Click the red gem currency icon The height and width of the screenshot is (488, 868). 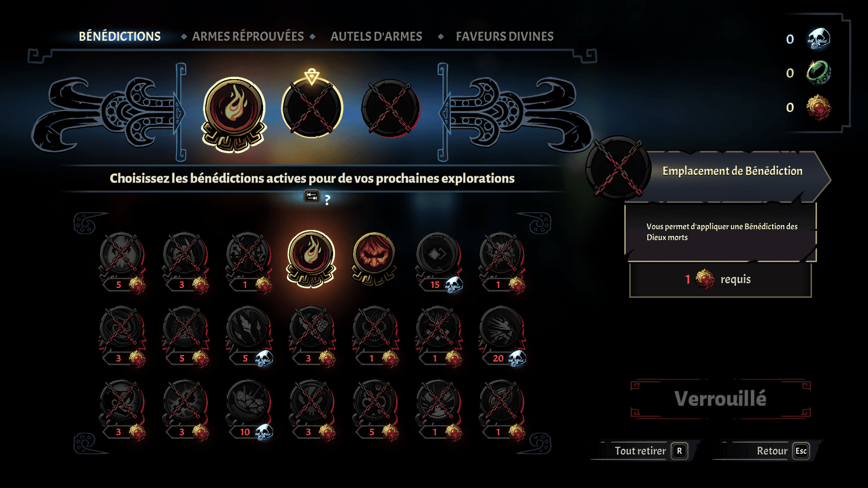click(819, 107)
